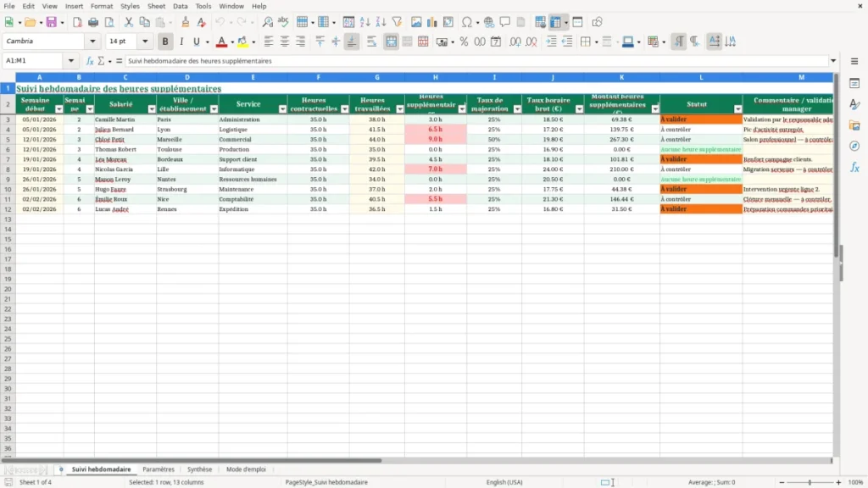The width and height of the screenshot is (868, 488).
Task: Open the Font size dropdown arrow
Action: [145, 41]
